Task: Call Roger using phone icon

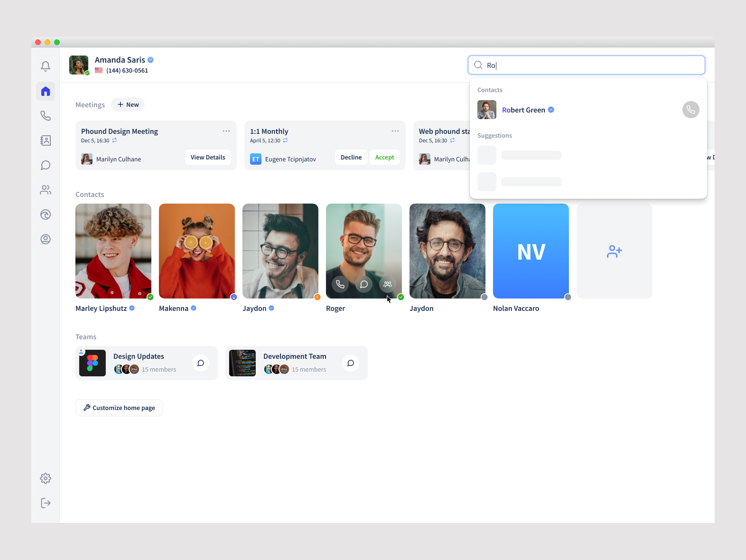Action: click(x=340, y=284)
